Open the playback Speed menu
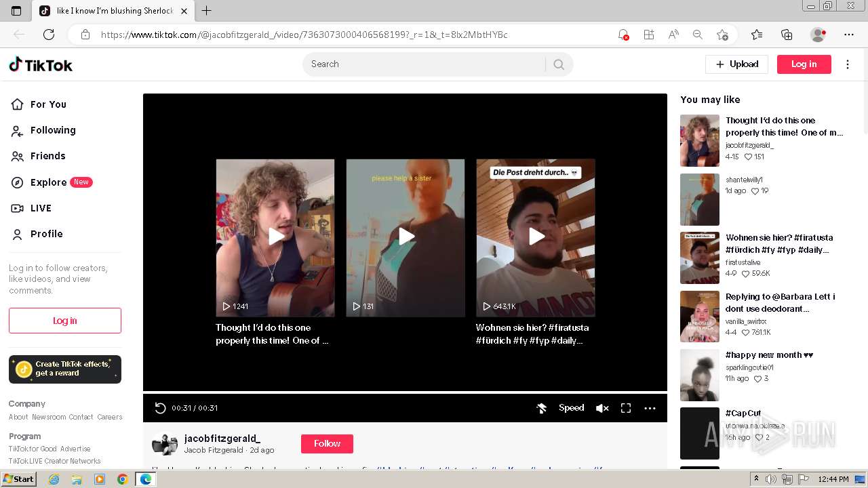 pos(571,408)
